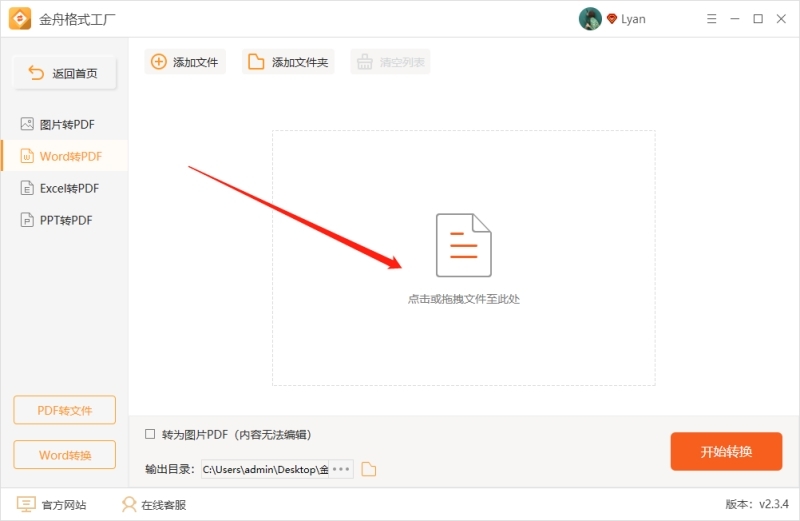
Task: Open the hamburger menu in title bar
Action: pyautogui.click(x=711, y=19)
